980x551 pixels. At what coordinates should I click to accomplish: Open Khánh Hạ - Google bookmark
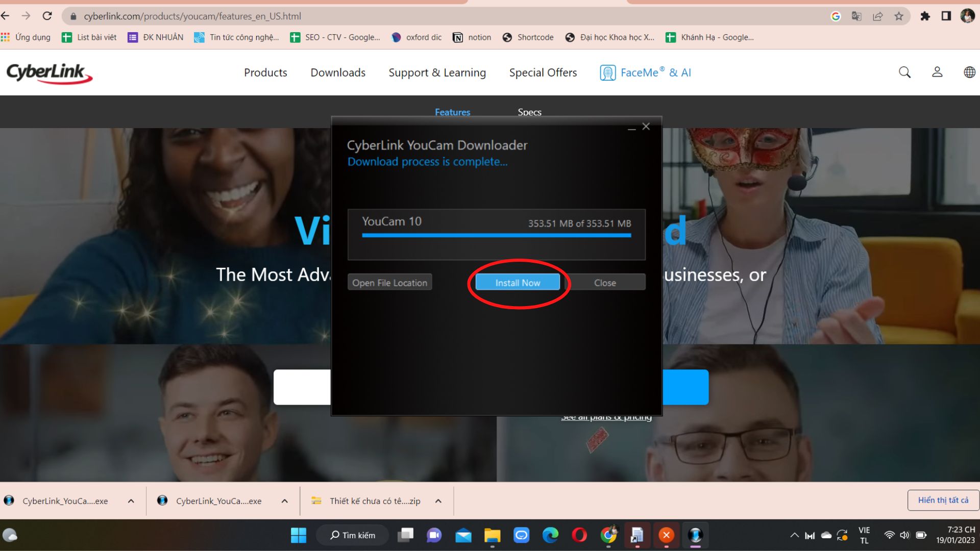click(710, 37)
